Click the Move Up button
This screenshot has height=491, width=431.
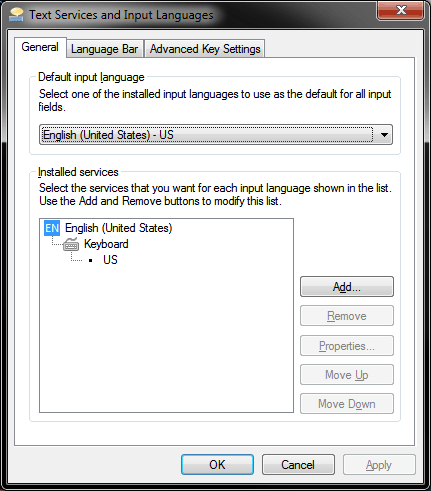(x=347, y=375)
